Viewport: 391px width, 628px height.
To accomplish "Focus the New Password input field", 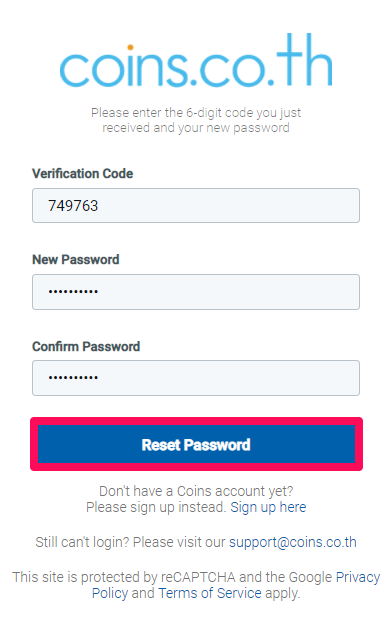I will point(196,292).
